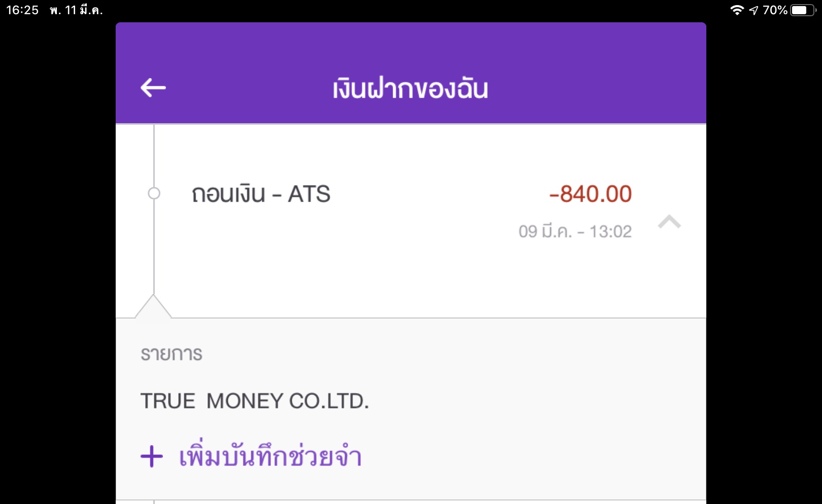Tap the -840.00 amount
Image resolution: width=822 pixels, height=504 pixels.
590,194
